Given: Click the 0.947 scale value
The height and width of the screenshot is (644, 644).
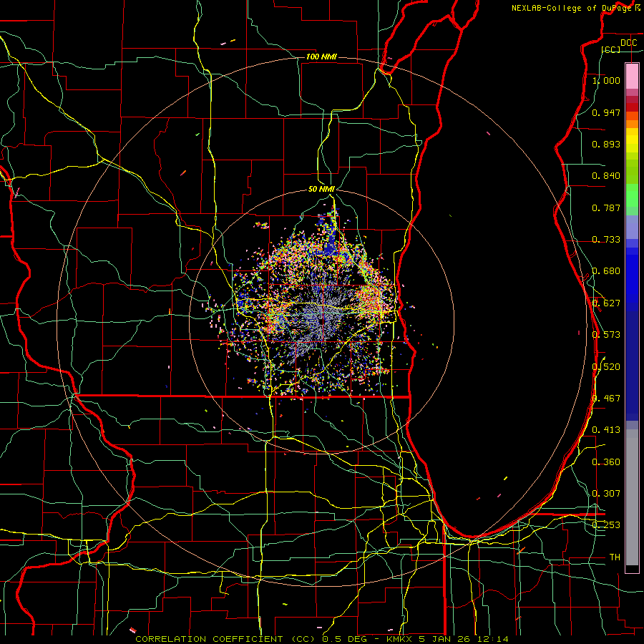Looking at the screenshot, I should tap(606, 112).
